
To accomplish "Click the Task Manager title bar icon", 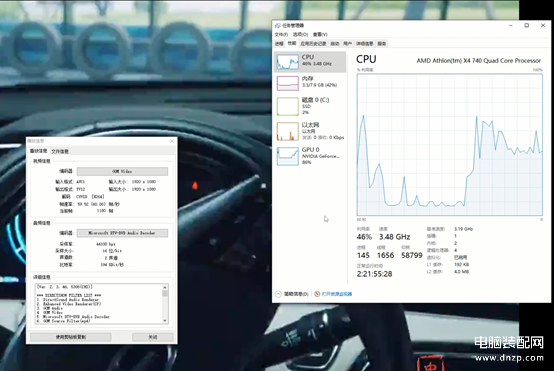I will pyautogui.click(x=278, y=25).
